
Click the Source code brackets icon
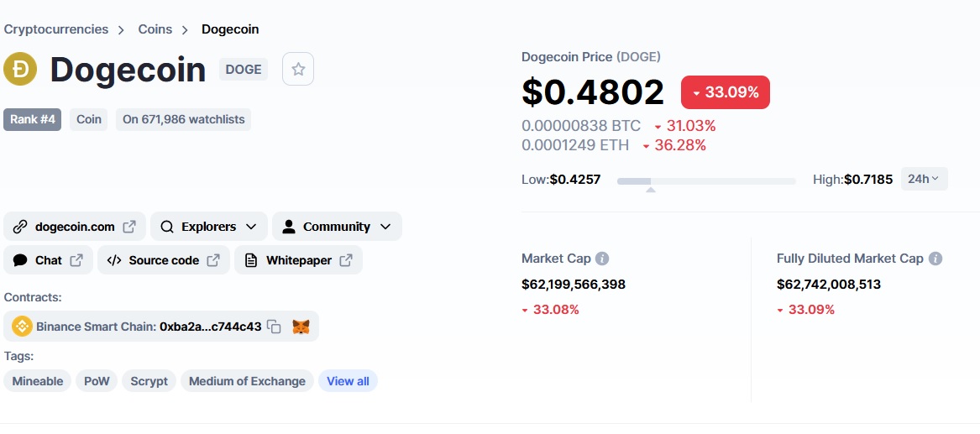click(x=113, y=260)
